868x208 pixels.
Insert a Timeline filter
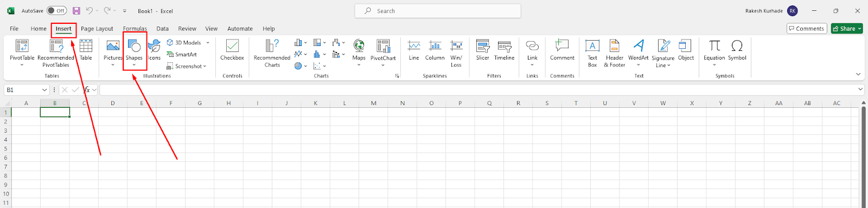pos(504,50)
